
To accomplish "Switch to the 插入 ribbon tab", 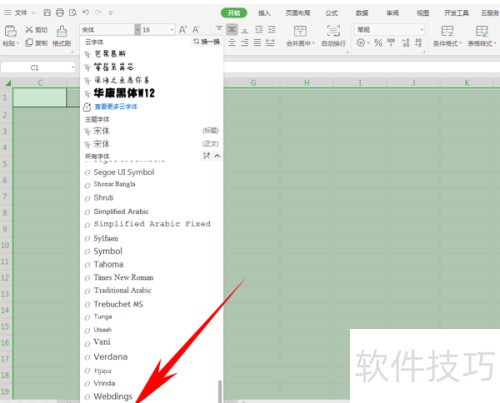I will pos(264,13).
